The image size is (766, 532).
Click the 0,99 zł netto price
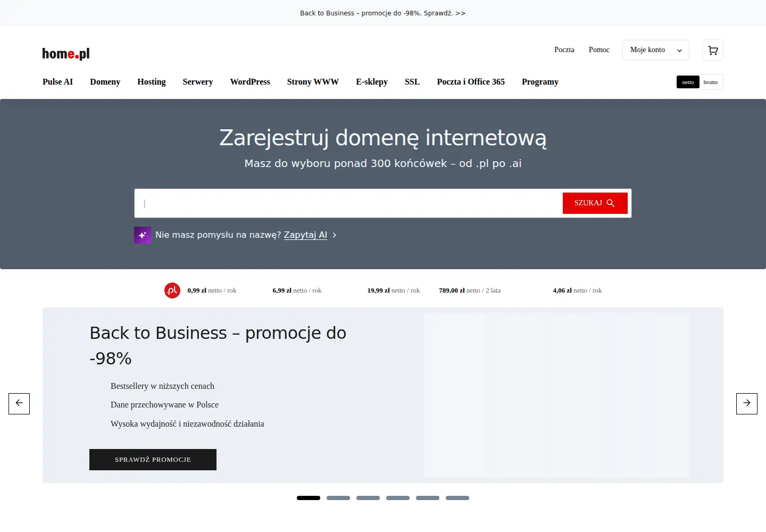pos(212,290)
